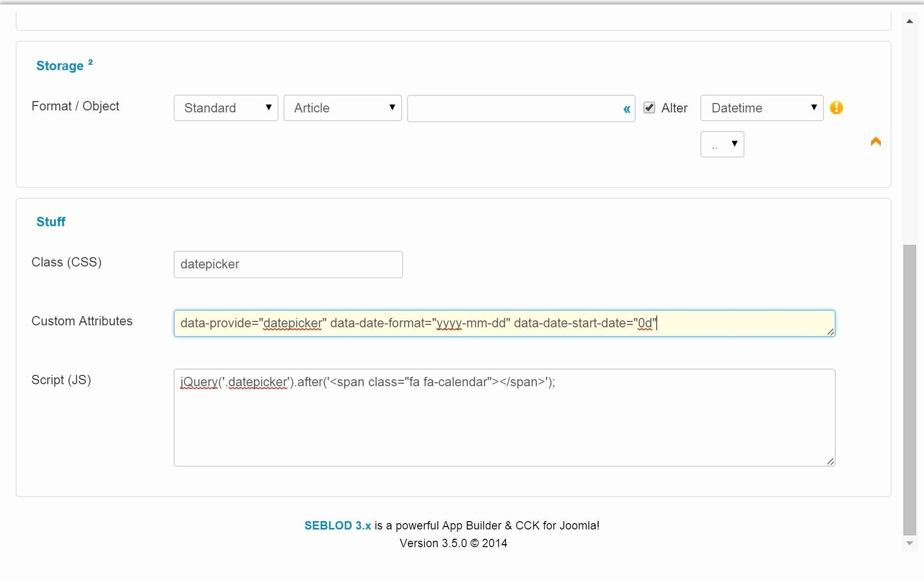
Task: Open the Standard format dropdown
Action: pos(226,108)
